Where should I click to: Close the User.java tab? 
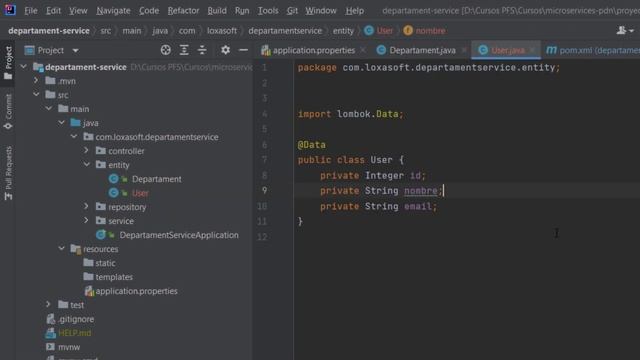click(533, 50)
